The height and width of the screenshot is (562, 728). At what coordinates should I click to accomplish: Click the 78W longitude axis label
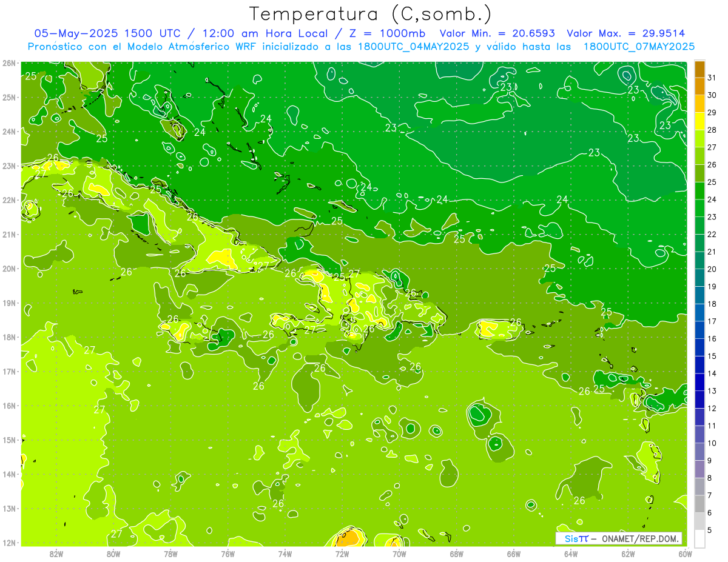[x=170, y=554]
